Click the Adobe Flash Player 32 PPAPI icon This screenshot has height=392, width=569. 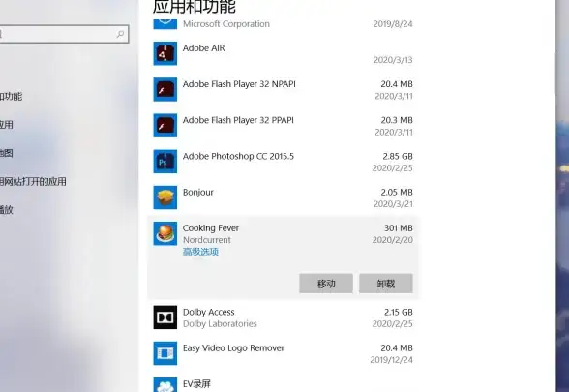click(x=165, y=125)
